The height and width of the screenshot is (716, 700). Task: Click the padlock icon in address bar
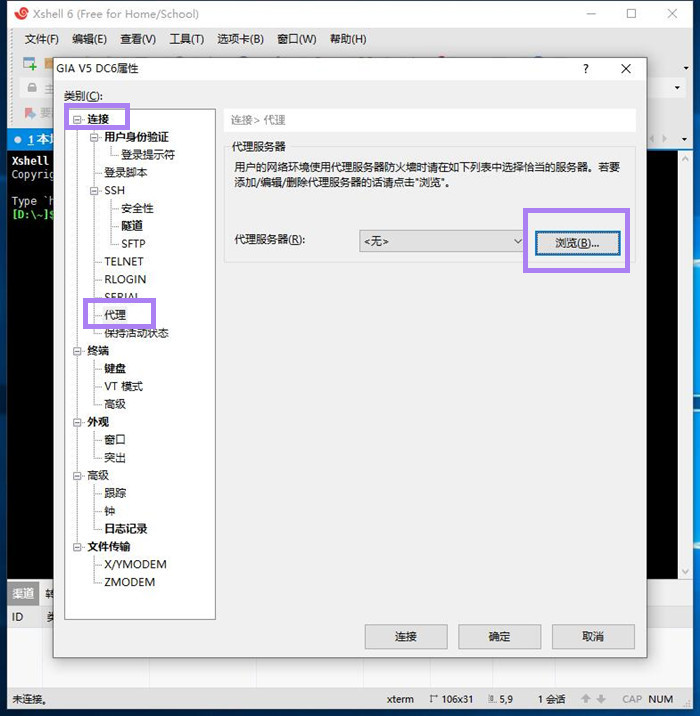(32, 87)
